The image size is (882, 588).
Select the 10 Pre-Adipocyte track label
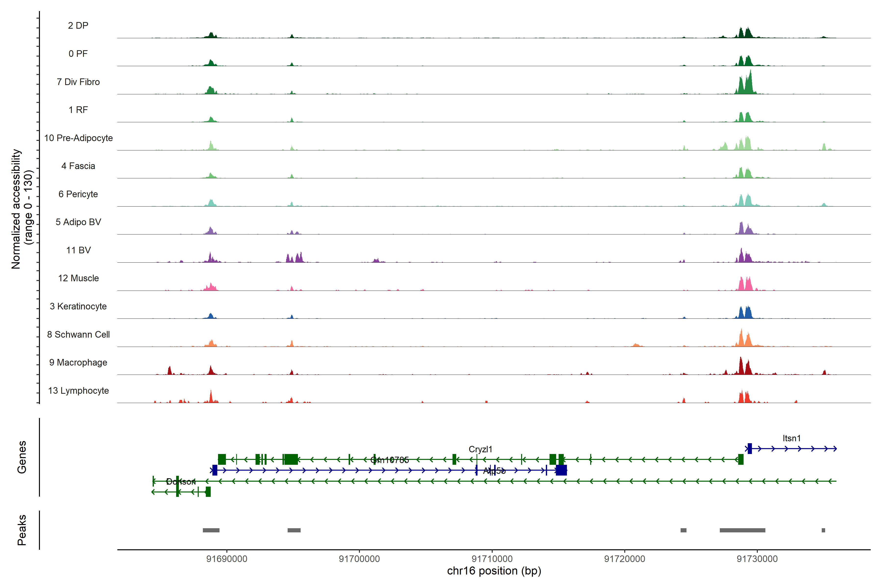[x=78, y=138]
